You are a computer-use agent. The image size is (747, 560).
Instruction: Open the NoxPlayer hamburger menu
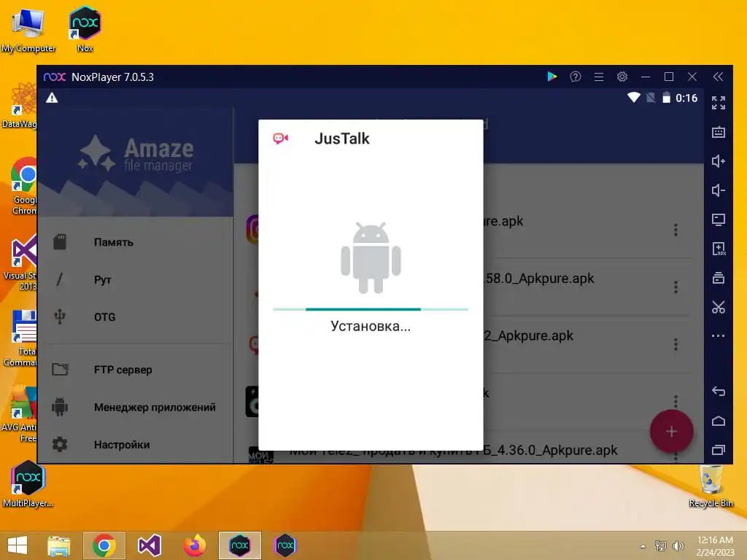(599, 77)
